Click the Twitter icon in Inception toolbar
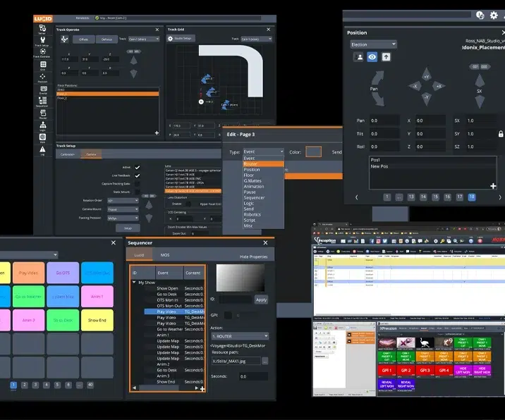505x420 pixels. click(384, 241)
